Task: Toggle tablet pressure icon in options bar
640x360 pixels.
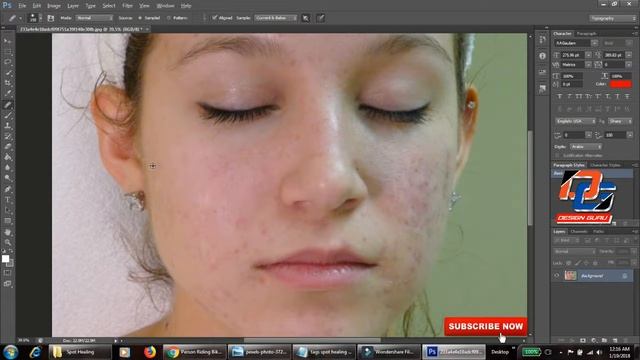Action: [321, 18]
